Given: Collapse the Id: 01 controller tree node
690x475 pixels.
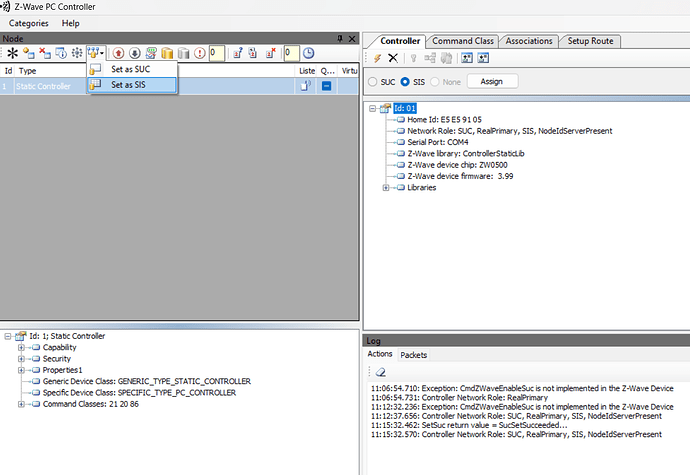Looking at the screenshot, I should 373,108.
